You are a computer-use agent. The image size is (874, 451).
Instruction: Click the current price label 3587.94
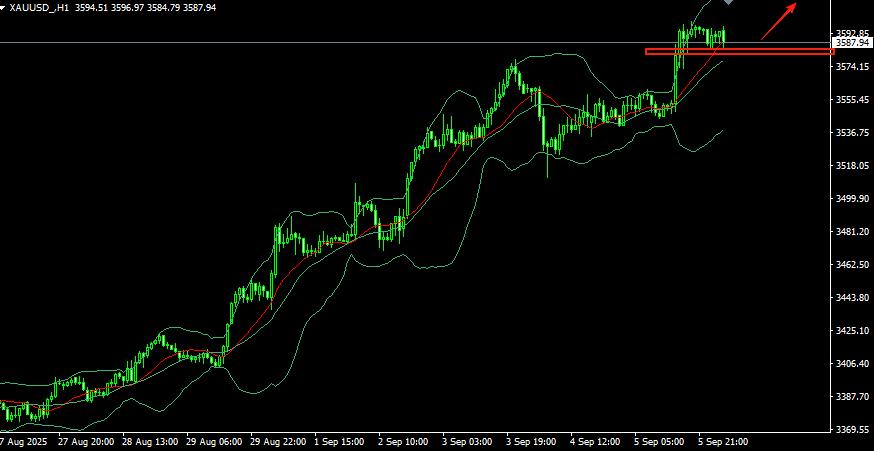[x=852, y=43]
